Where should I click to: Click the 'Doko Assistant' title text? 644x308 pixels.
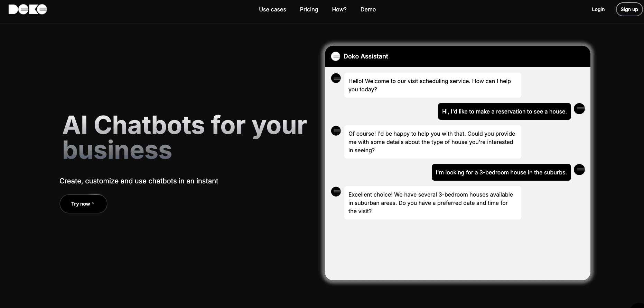(x=365, y=56)
